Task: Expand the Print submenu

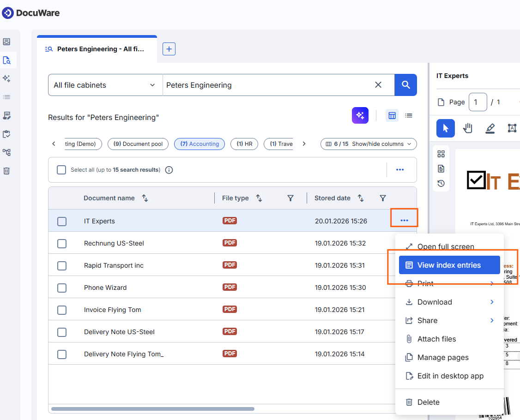Action: (449, 283)
